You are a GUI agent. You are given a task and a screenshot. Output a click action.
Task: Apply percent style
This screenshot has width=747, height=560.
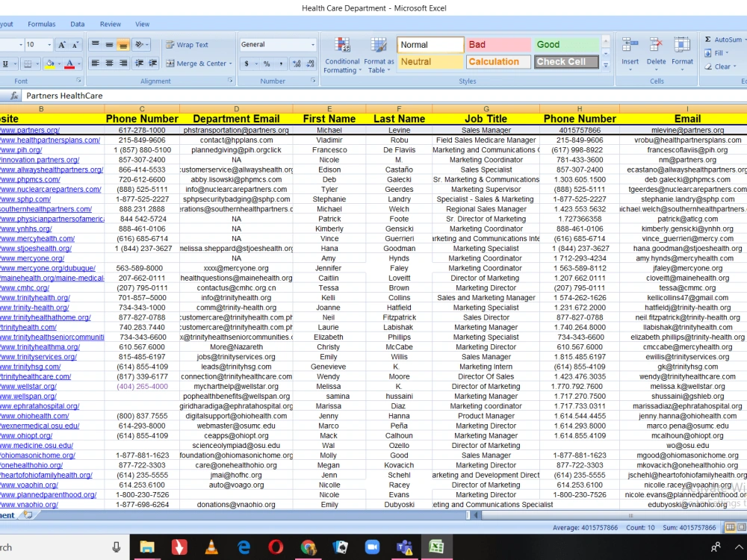click(x=267, y=63)
